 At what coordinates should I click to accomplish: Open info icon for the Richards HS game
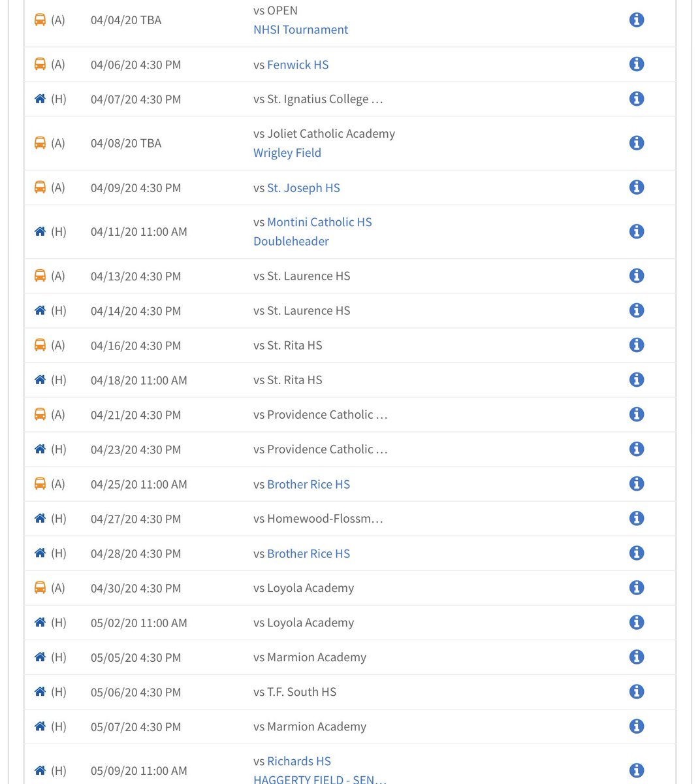[637, 770]
